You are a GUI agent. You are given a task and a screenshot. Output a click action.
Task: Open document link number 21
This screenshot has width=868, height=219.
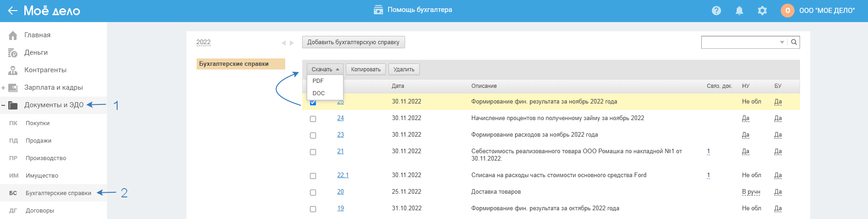click(340, 151)
